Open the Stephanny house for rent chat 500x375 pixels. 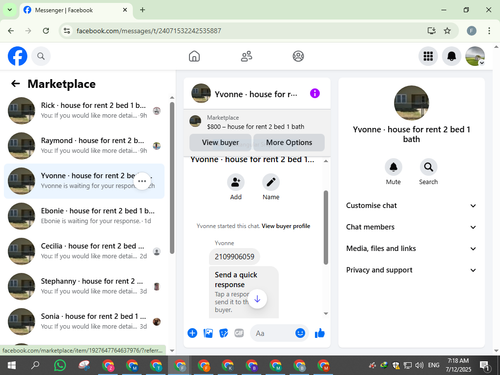84,286
